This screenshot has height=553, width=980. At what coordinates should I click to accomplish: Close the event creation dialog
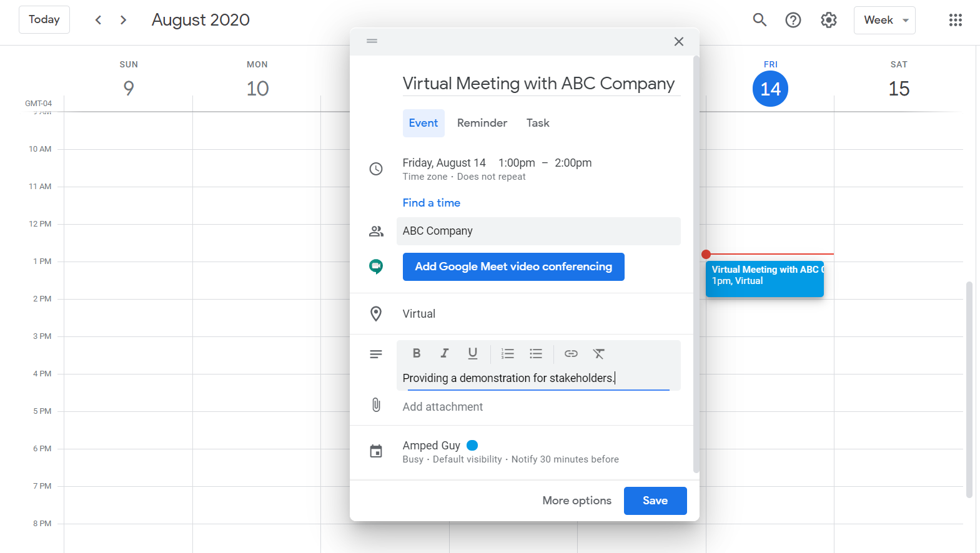pyautogui.click(x=679, y=42)
